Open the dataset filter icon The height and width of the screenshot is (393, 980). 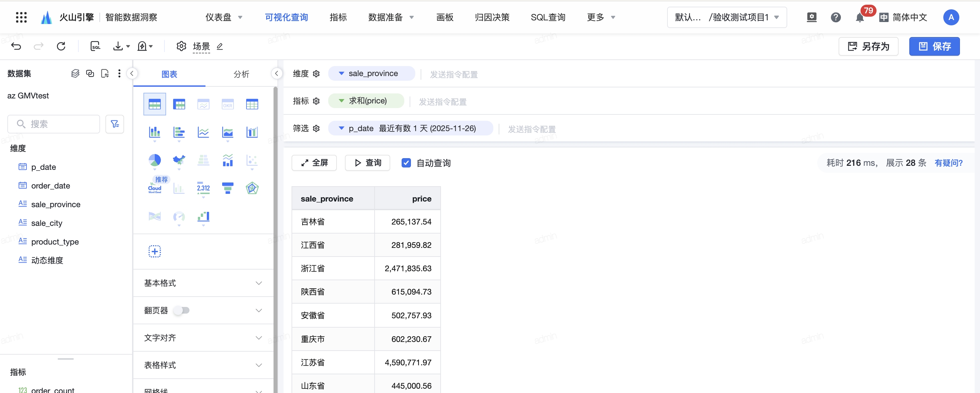pyautogui.click(x=114, y=124)
